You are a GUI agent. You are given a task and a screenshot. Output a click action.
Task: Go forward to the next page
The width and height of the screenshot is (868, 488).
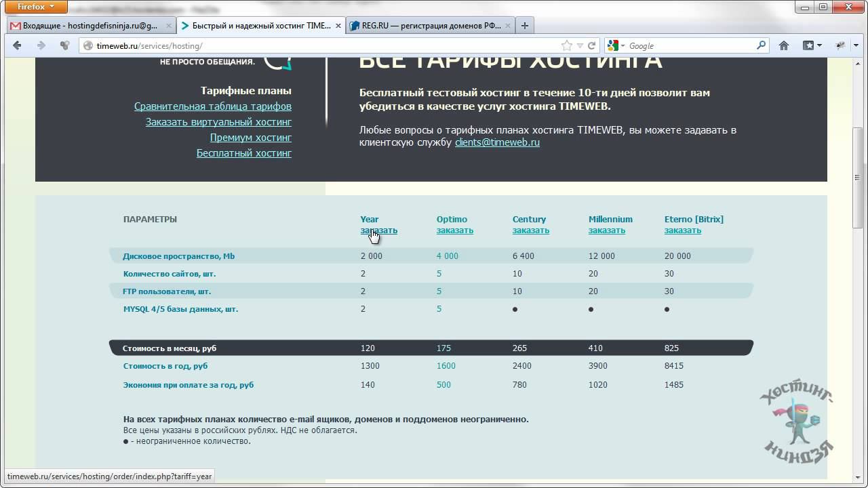[x=41, y=45]
